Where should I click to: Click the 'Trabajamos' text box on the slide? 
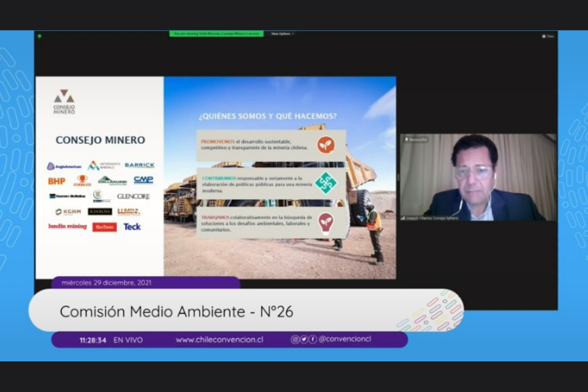pyautogui.click(x=271, y=223)
